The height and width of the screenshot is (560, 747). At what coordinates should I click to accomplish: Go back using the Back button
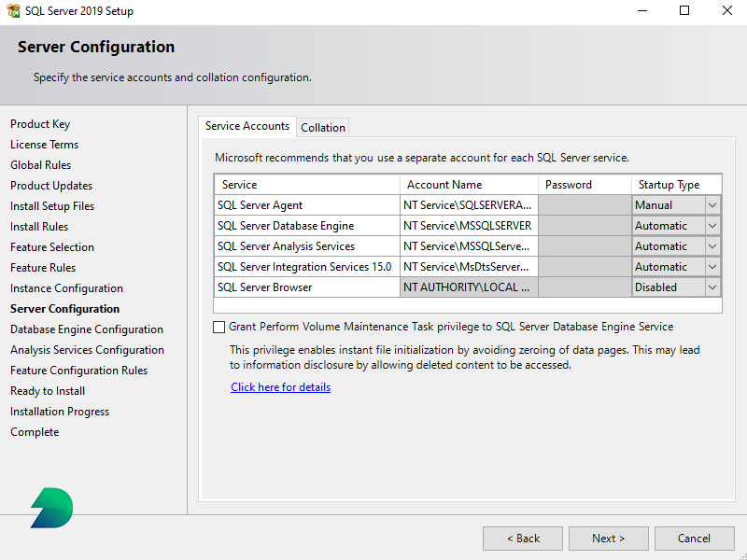point(522,538)
